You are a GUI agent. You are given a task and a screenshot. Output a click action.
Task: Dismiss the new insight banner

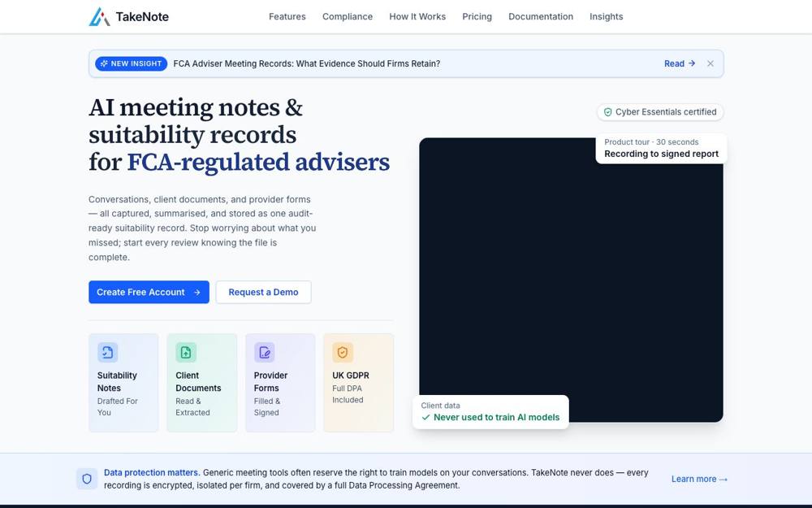point(710,63)
